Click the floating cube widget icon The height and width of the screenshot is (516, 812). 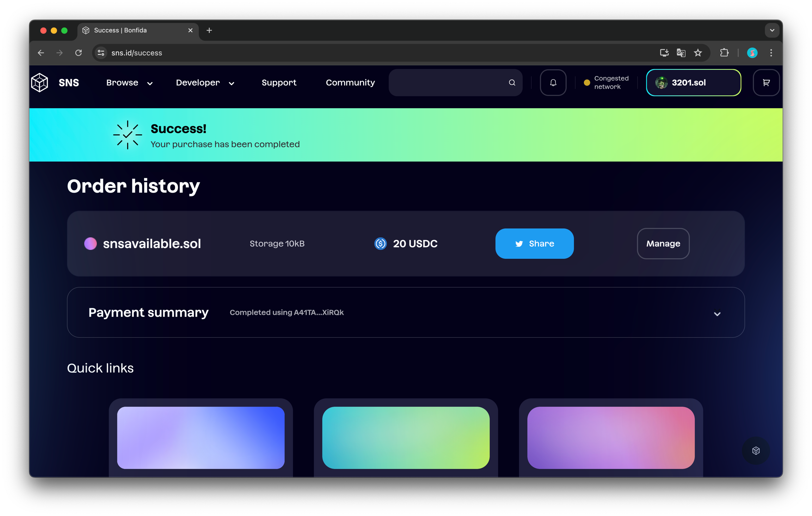[756, 450]
